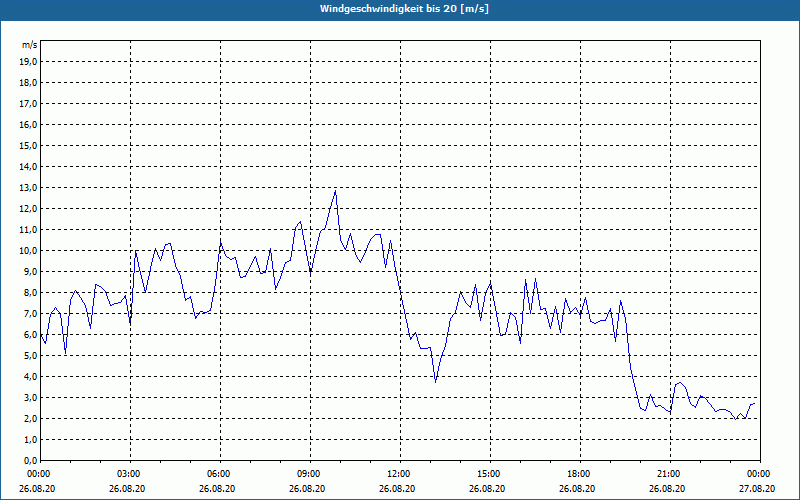Select the '00:00' label dated 27.08.20
The image size is (800, 500).
(x=759, y=474)
